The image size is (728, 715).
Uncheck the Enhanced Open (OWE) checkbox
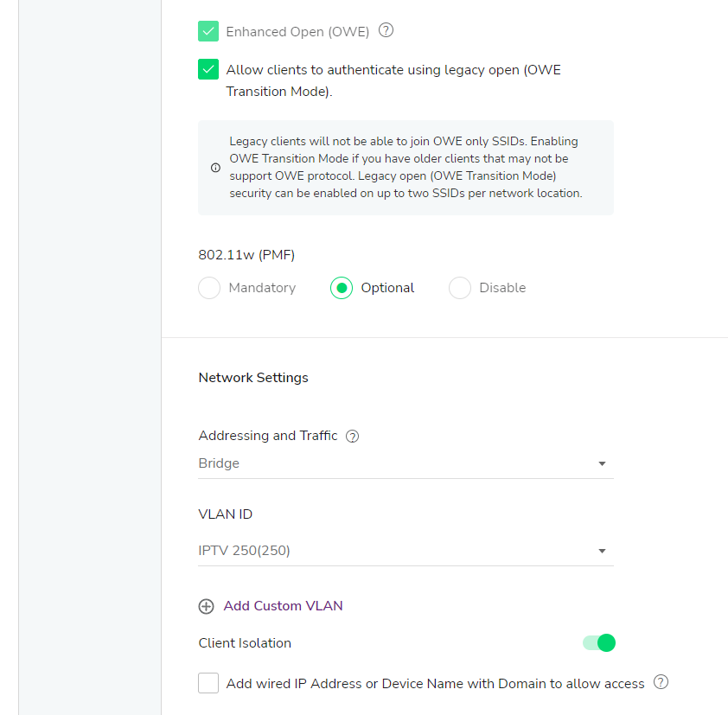pyautogui.click(x=208, y=29)
